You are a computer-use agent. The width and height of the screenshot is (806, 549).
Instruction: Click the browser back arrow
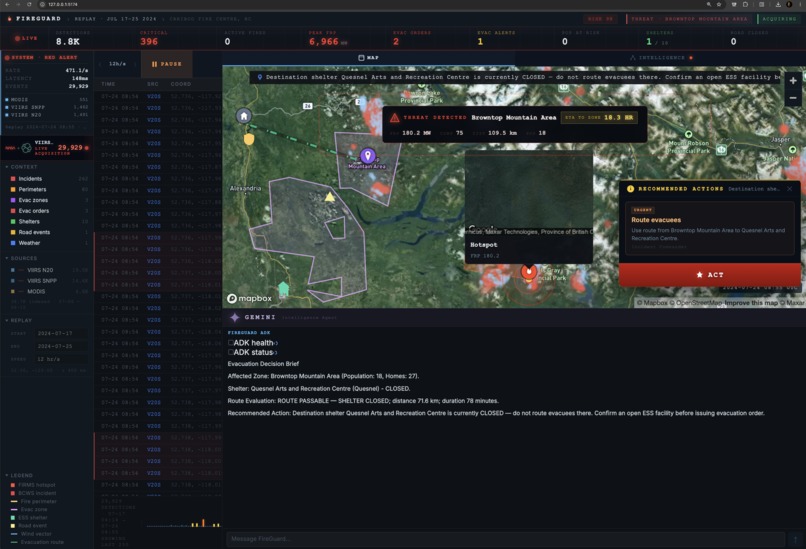[x=7, y=4]
